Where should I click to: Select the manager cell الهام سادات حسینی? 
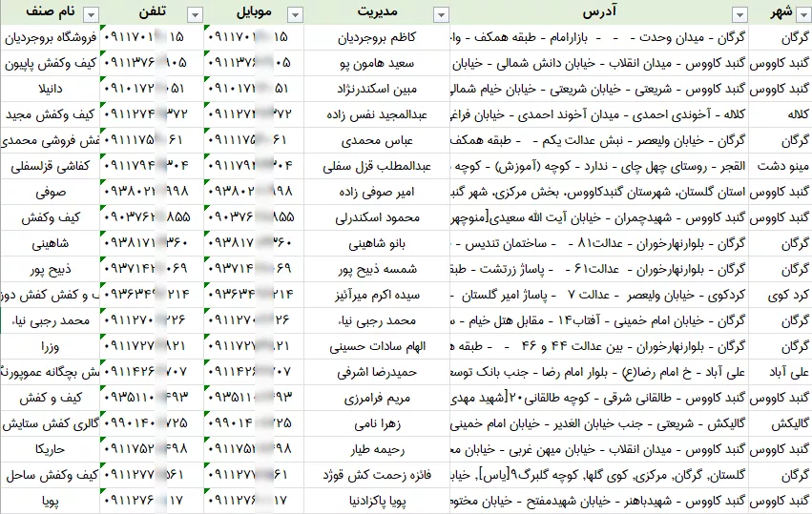(377, 346)
